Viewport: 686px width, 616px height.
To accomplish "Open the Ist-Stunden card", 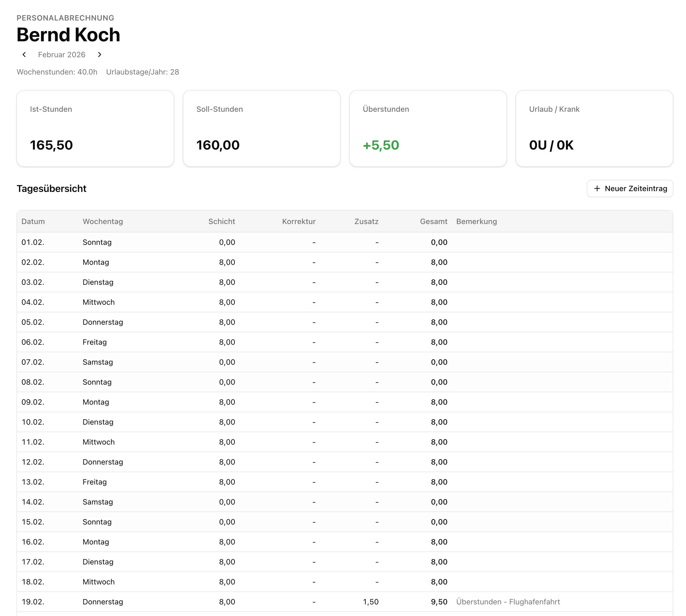I will pos(95,128).
